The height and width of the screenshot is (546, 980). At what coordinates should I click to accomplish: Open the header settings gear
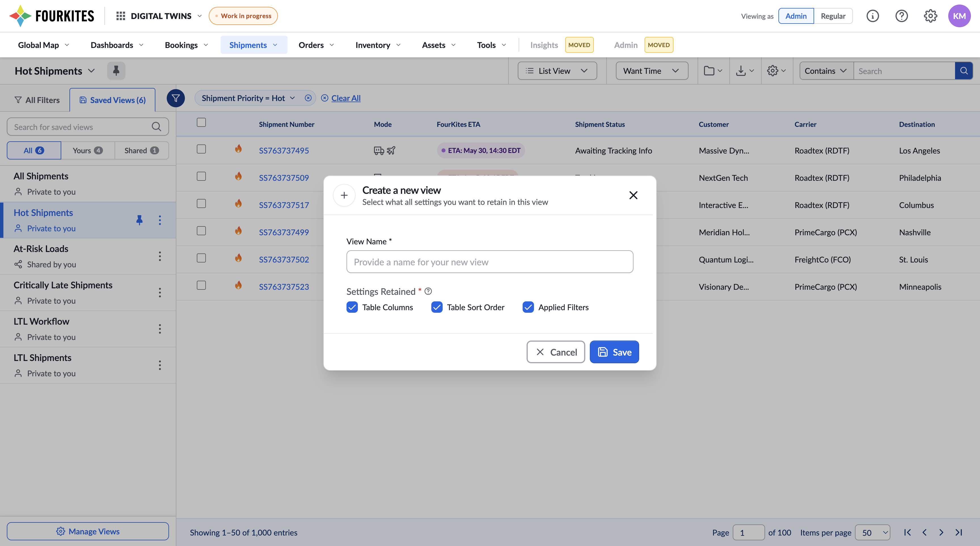pos(931,16)
